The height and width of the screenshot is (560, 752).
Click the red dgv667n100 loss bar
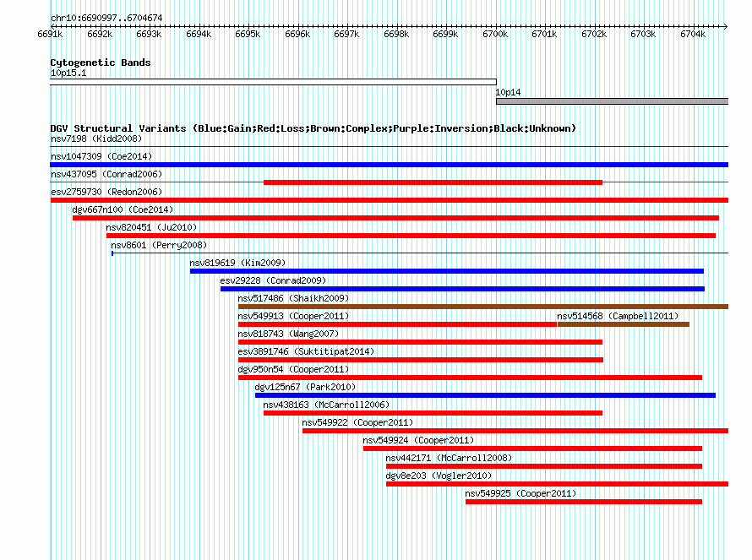point(395,218)
